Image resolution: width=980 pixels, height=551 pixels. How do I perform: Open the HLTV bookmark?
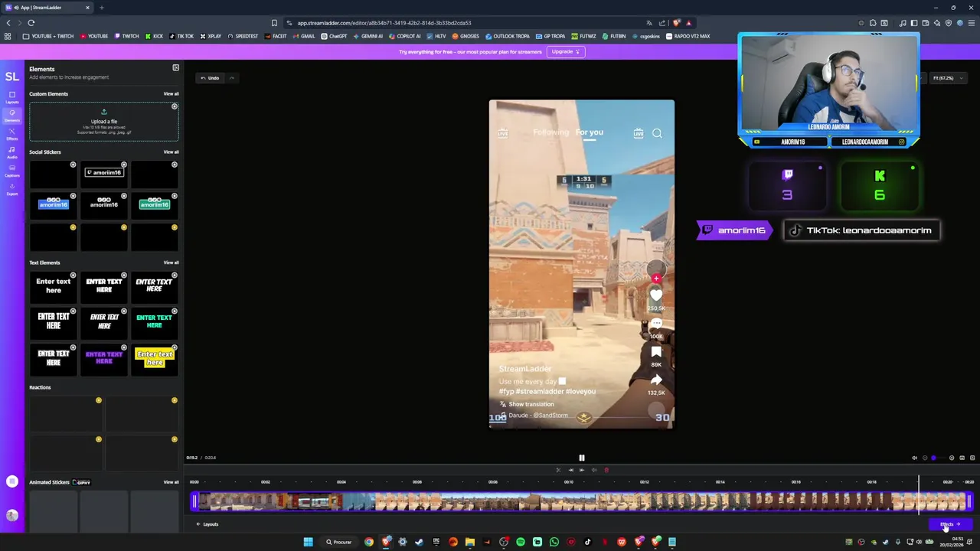[x=436, y=36]
